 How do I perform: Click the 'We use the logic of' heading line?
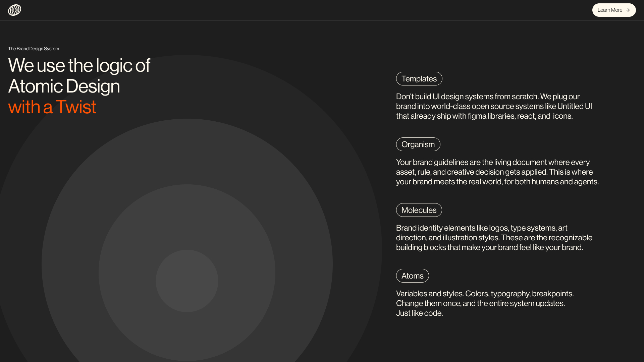click(x=79, y=65)
